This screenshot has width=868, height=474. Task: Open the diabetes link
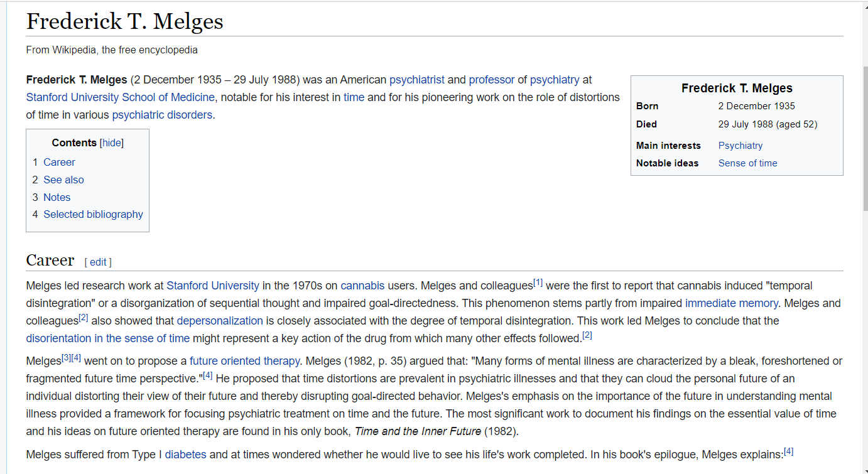[185, 454]
